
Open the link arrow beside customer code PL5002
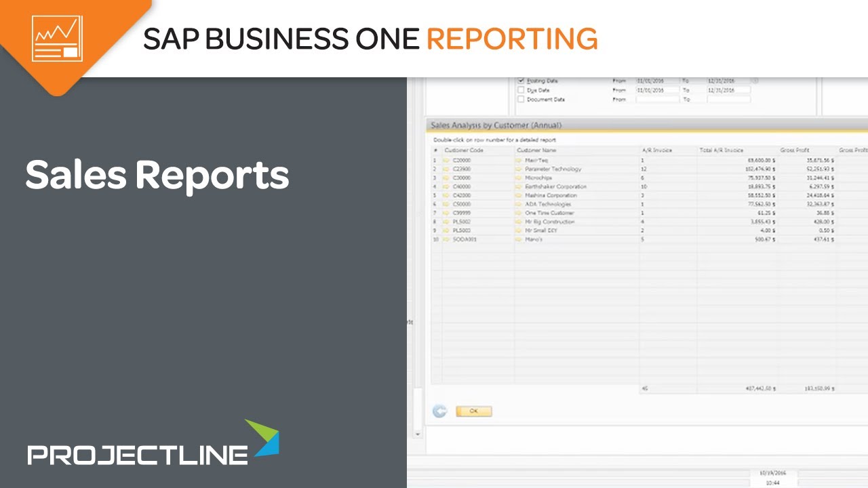[x=446, y=222]
